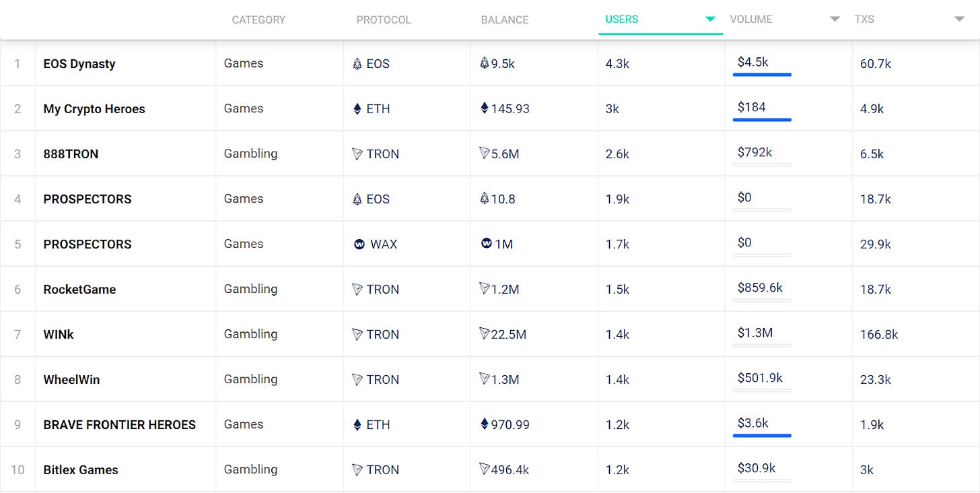This screenshot has height=493, width=980.
Task: Click the $501.9k volume value
Action: [760, 378]
